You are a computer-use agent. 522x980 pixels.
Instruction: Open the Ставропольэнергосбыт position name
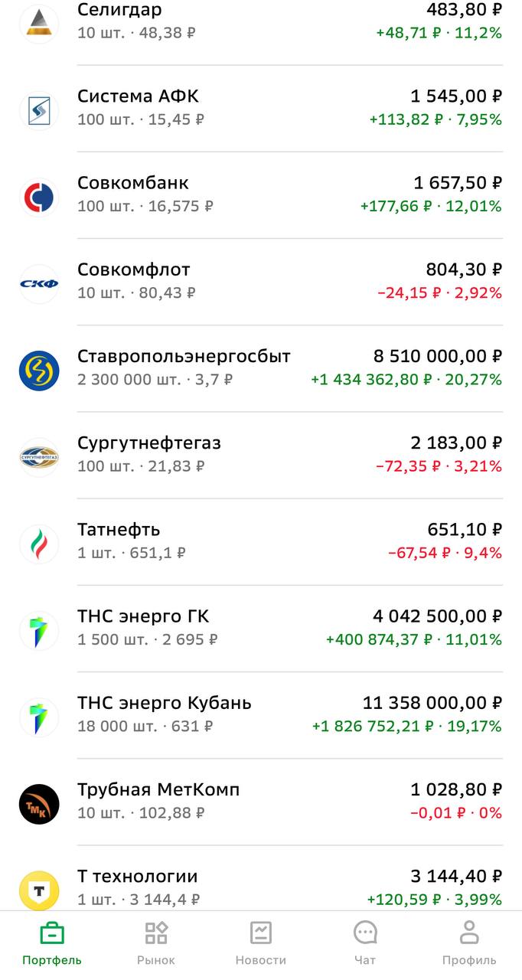(184, 357)
